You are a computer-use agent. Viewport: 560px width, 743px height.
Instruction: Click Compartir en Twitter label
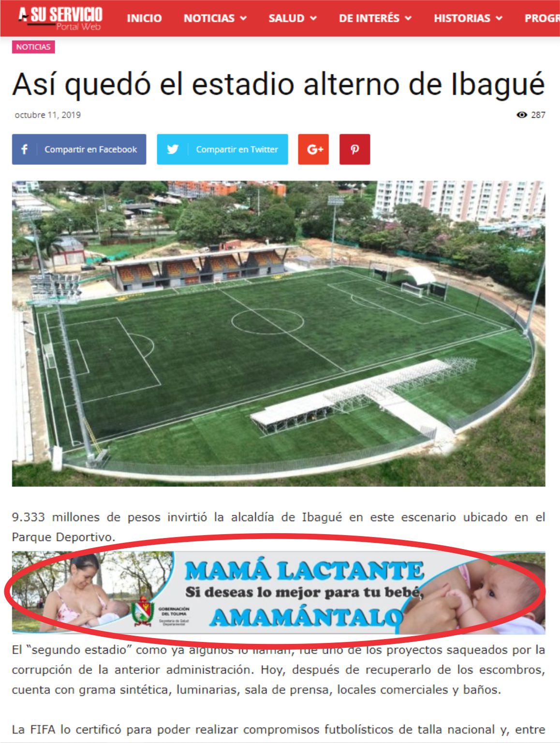pyautogui.click(x=237, y=149)
